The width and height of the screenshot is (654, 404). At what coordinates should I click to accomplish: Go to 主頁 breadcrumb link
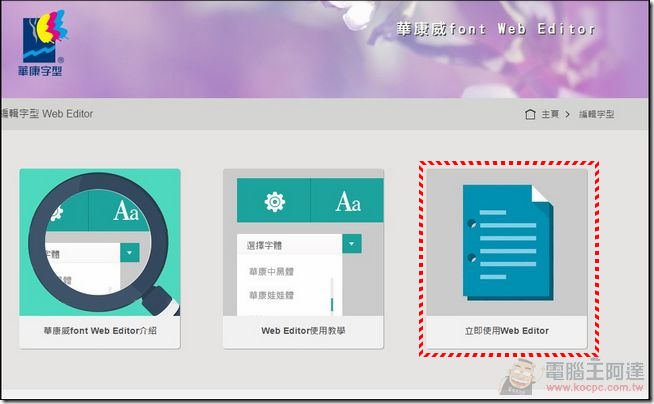click(x=550, y=114)
